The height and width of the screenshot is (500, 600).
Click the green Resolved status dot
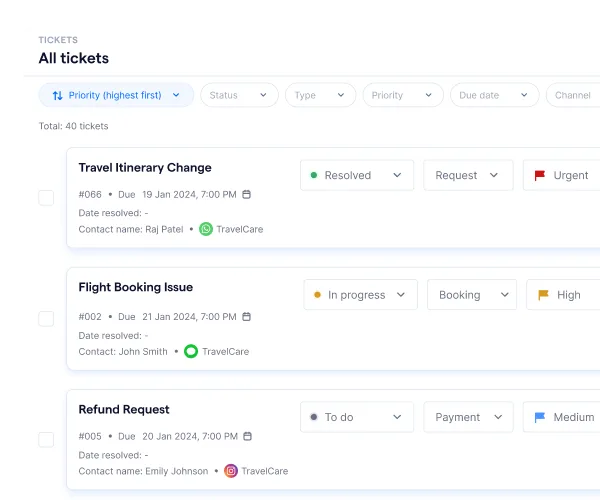pos(314,175)
